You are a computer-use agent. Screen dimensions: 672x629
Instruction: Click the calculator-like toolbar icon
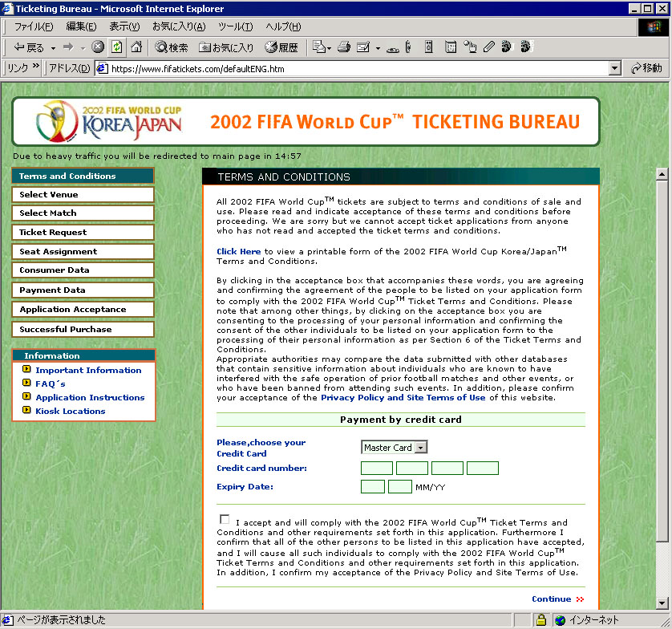pos(451,47)
